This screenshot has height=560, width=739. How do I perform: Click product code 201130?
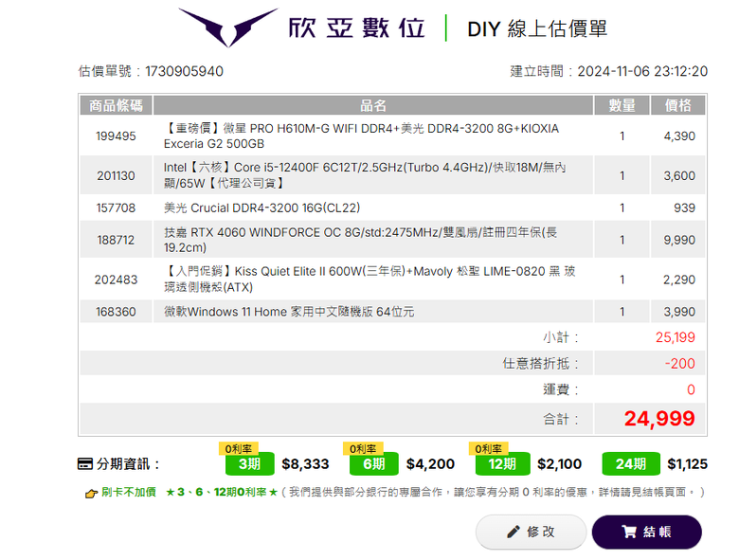click(x=116, y=176)
